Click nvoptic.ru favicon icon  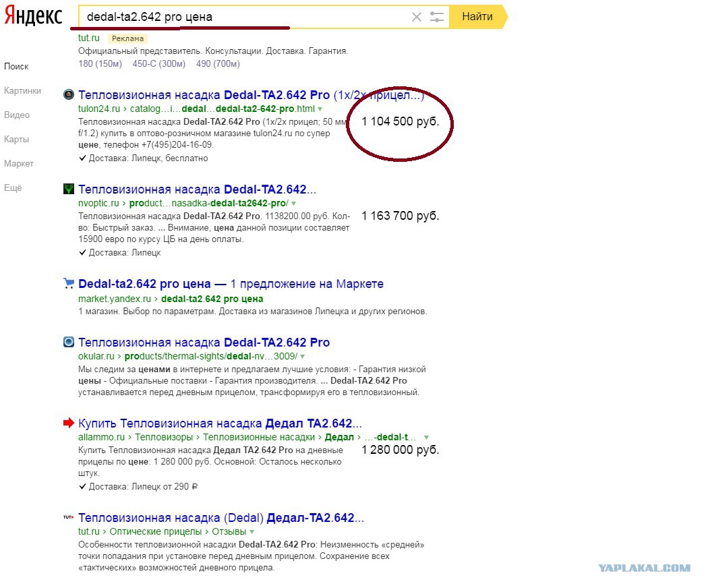click(x=69, y=189)
